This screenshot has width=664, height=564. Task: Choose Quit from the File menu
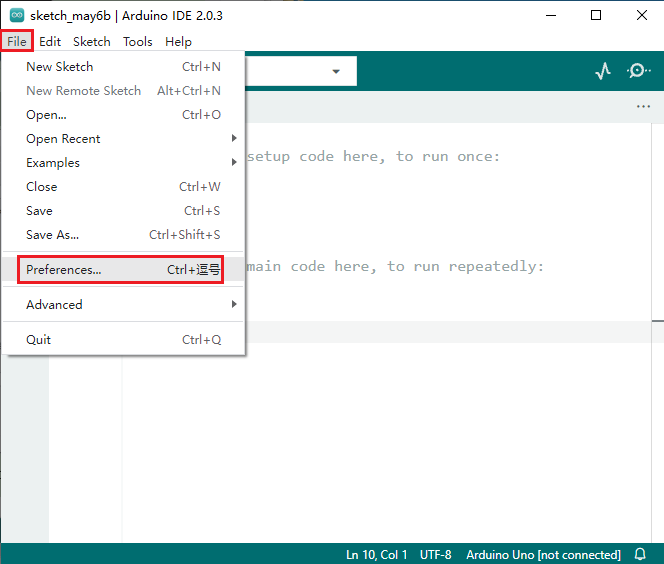(123, 340)
